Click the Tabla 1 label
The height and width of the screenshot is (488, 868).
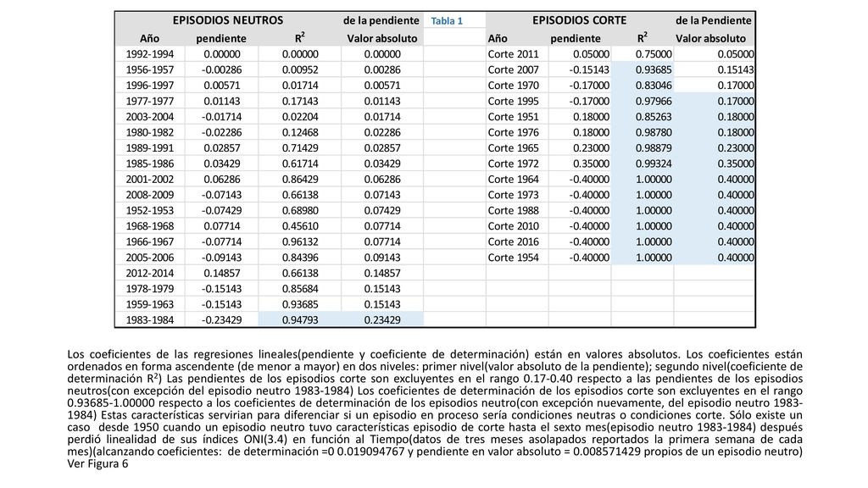click(x=446, y=21)
